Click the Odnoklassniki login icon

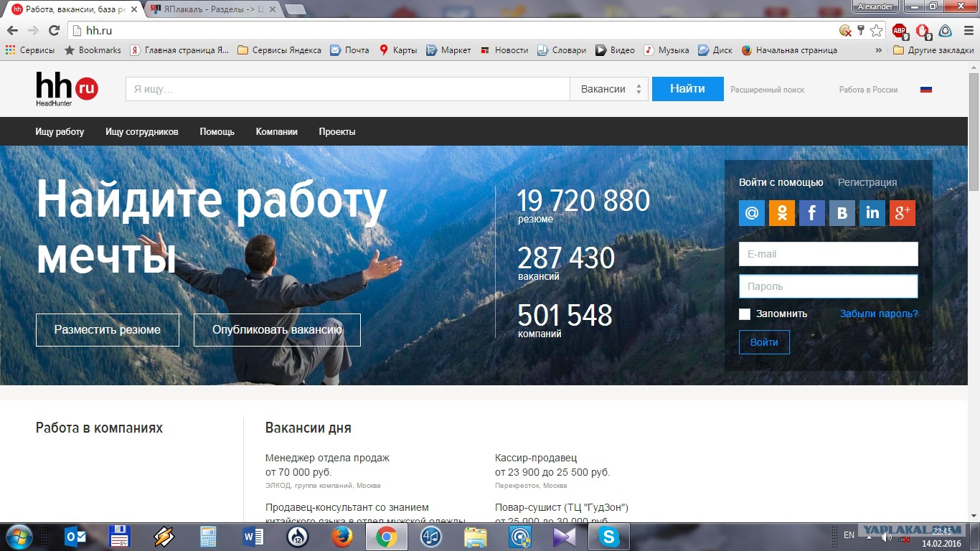(x=782, y=213)
